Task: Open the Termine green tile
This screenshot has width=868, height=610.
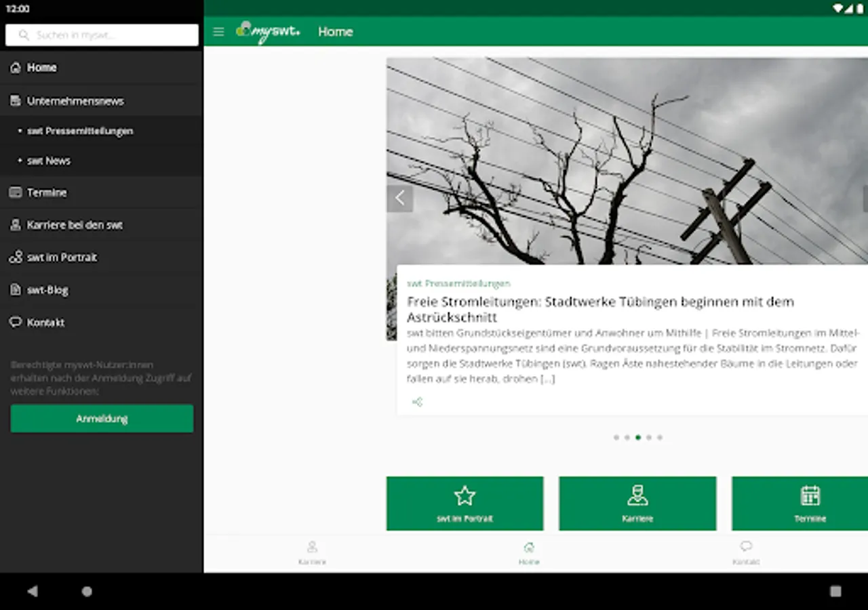Action: coord(800,504)
